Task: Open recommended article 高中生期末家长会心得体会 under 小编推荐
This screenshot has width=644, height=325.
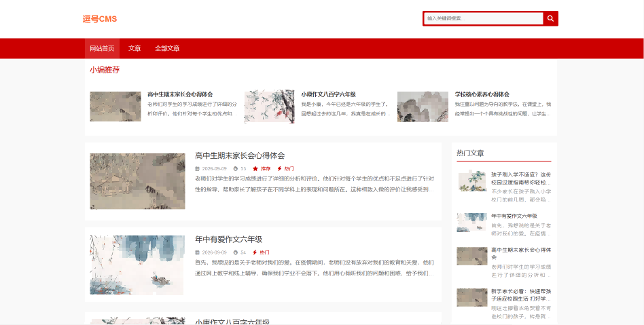Action: 180,94
